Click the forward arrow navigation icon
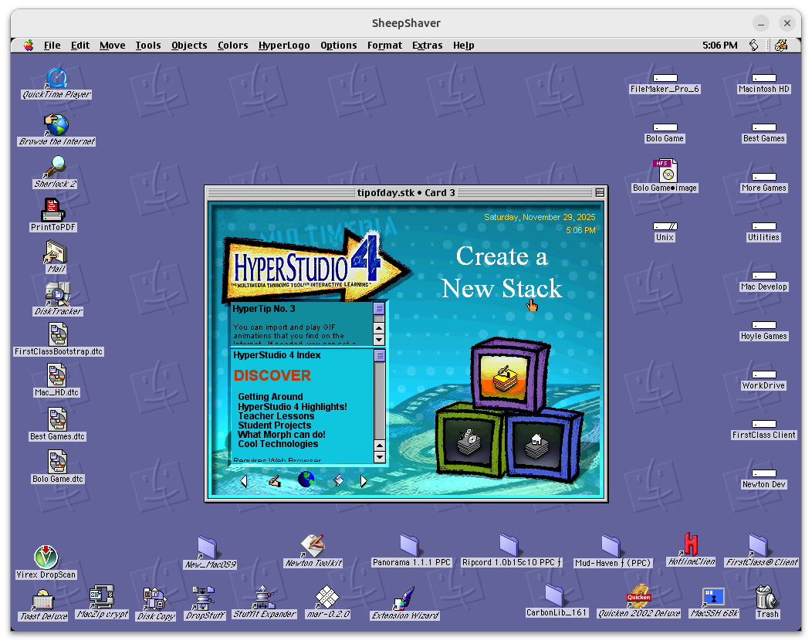812x644 pixels. (363, 480)
